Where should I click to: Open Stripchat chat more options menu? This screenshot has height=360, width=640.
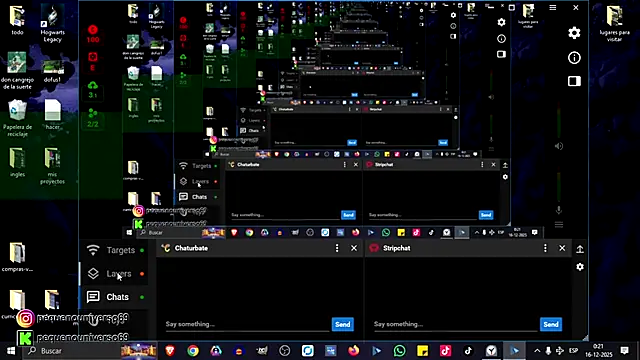click(x=545, y=248)
